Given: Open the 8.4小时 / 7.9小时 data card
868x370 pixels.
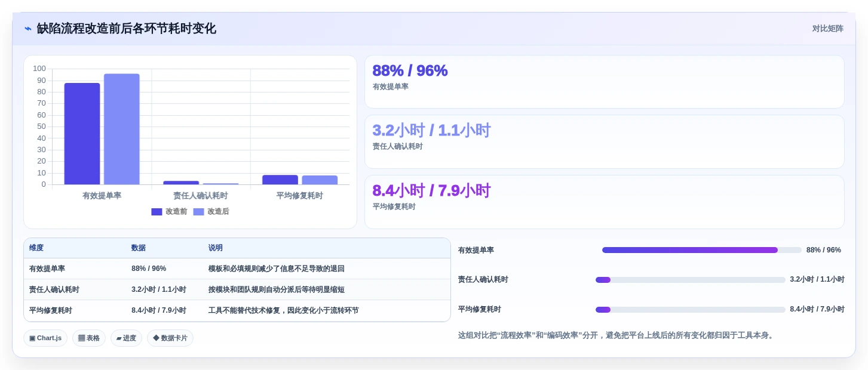Looking at the screenshot, I should click(605, 202).
